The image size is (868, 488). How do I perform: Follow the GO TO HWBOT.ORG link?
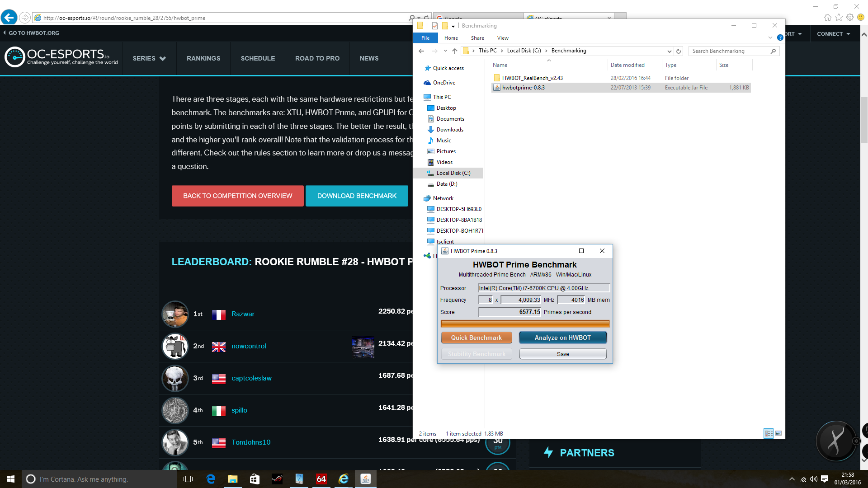tap(31, 33)
